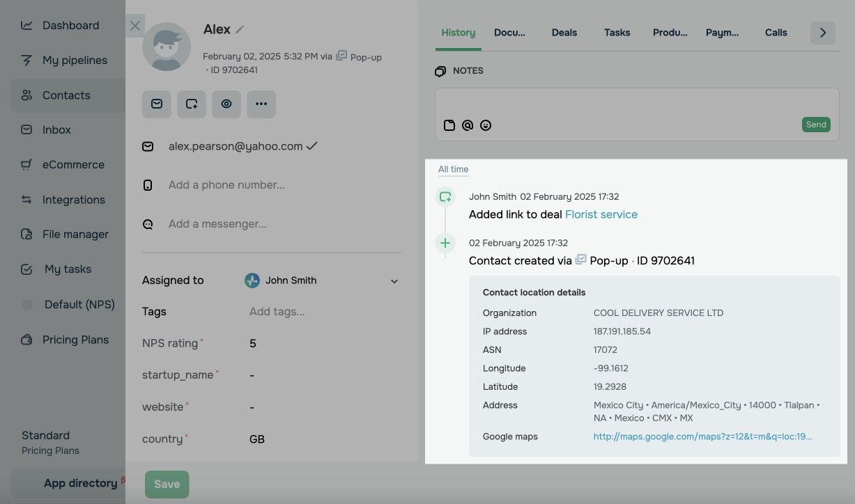Click the mention @ icon in notes
855x504 pixels.
tap(468, 125)
